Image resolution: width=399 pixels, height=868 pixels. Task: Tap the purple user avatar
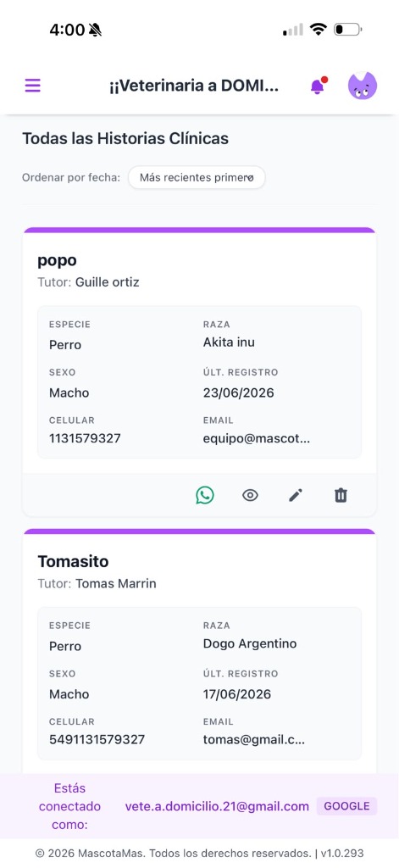363,86
